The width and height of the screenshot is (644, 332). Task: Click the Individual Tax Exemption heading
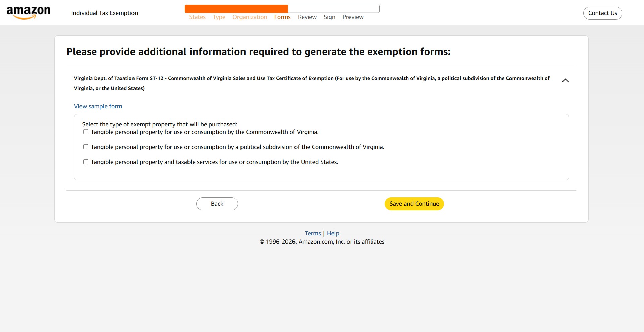[x=104, y=13]
